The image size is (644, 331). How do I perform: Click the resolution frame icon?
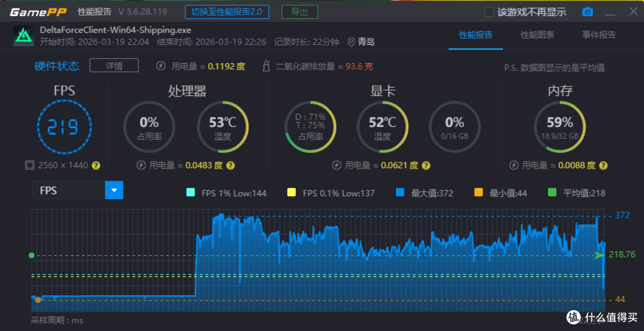point(30,166)
